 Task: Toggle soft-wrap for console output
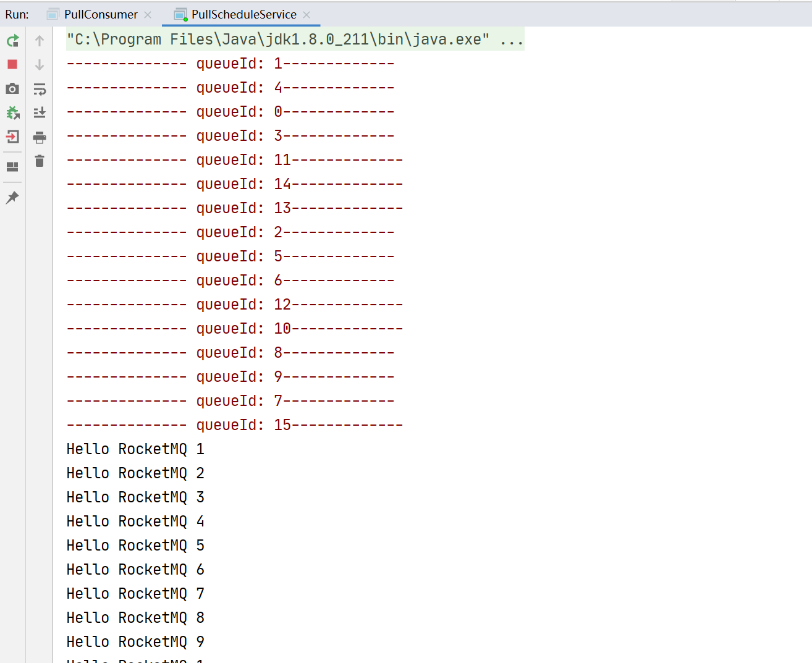[x=40, y=90]
